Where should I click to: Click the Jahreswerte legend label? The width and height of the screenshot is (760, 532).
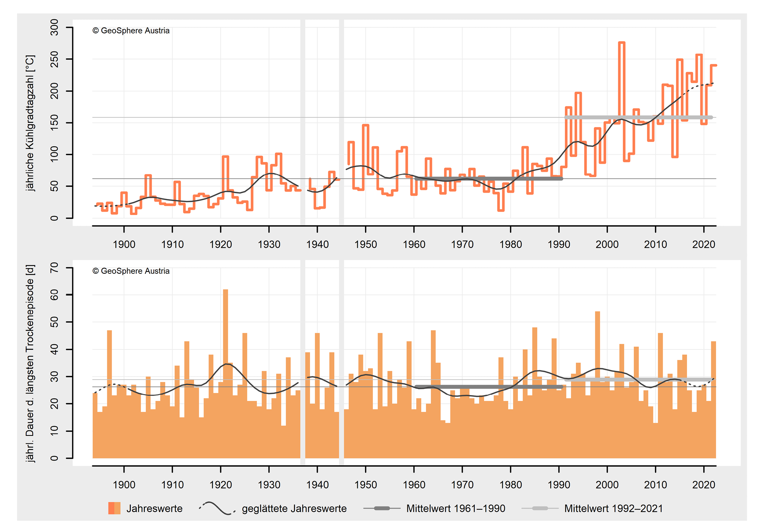[154, 508]
